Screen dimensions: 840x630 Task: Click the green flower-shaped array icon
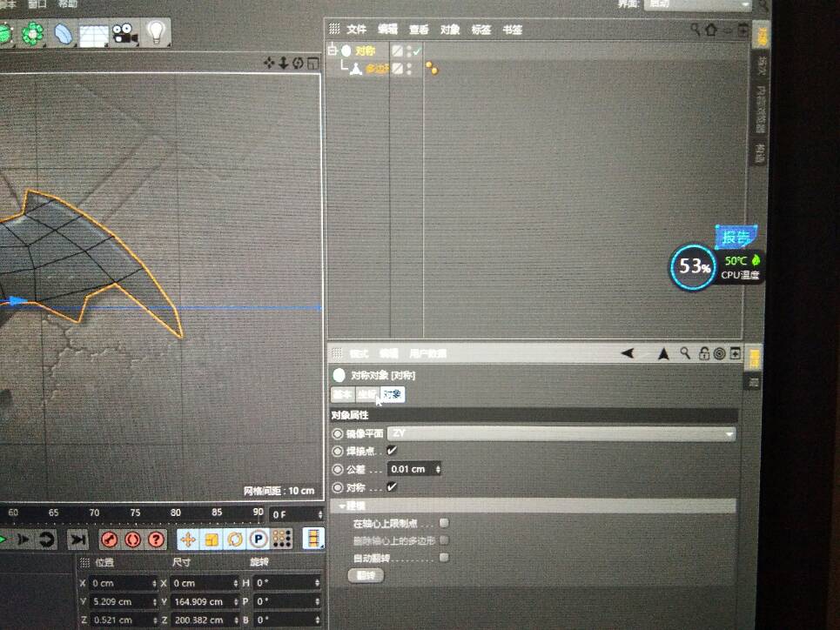(x=33, y=33)
